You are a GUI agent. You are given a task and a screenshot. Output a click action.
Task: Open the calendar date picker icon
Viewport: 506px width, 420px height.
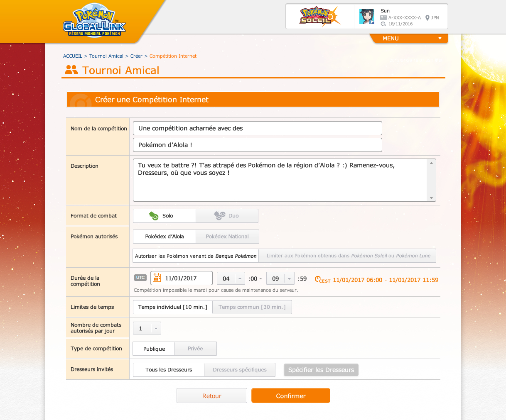pos(157,278)
